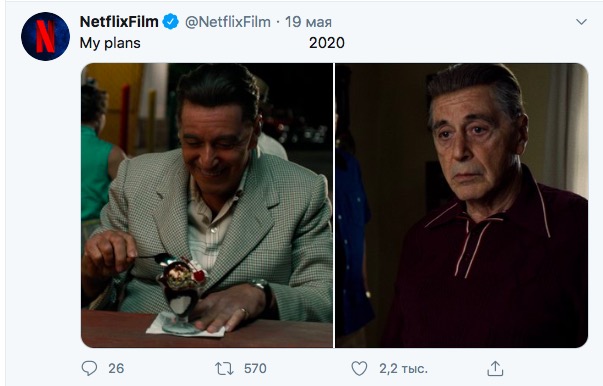Click the 26 replies count
603x386 pixels.
(116, 368)
